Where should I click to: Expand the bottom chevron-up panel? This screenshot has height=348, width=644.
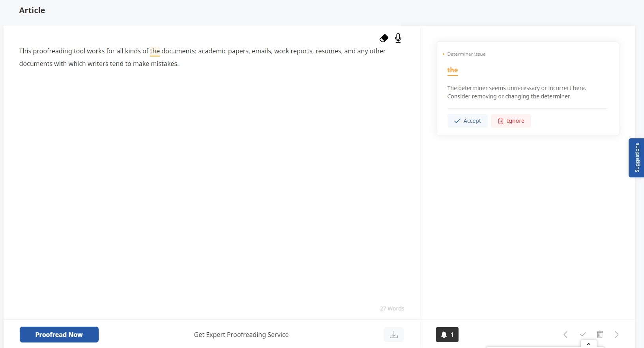coord(589,344)
